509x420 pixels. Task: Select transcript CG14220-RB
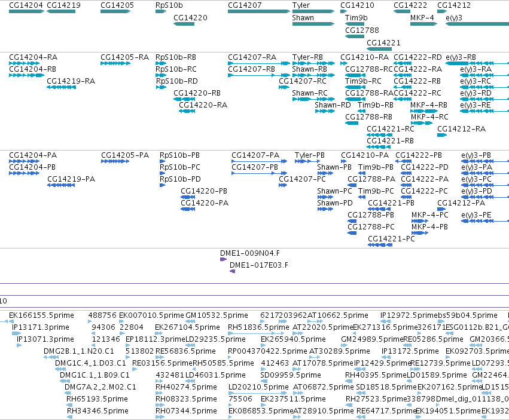tap(197, 93)
